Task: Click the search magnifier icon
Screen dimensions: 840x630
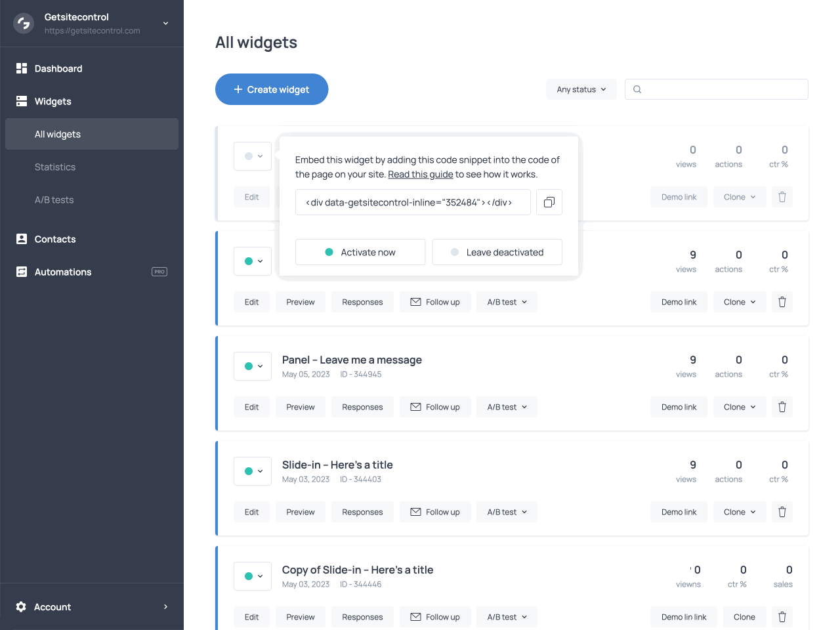Action: [x=637, y=89]
